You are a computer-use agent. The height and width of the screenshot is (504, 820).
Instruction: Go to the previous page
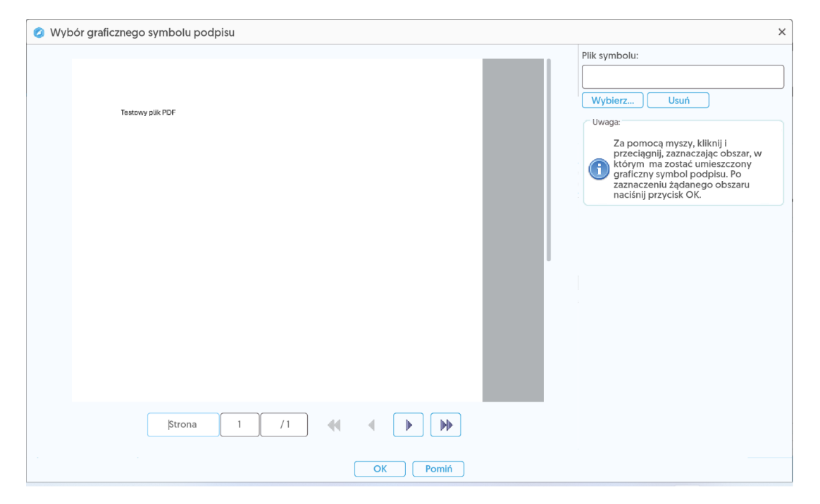(371, 425)
